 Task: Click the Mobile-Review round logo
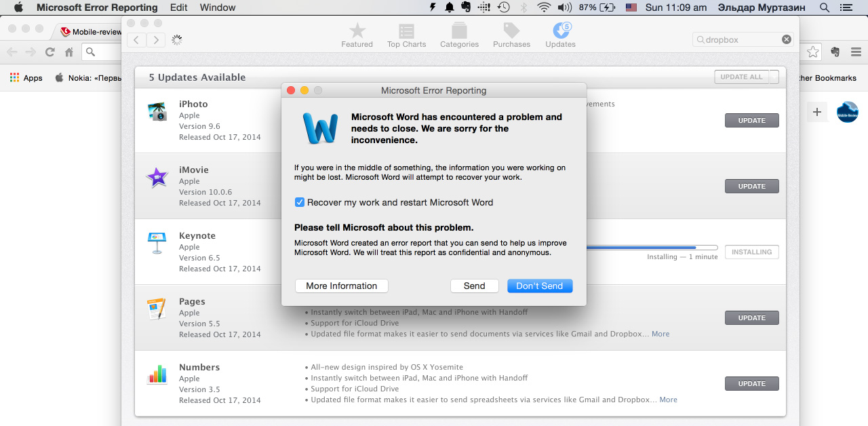848,112
